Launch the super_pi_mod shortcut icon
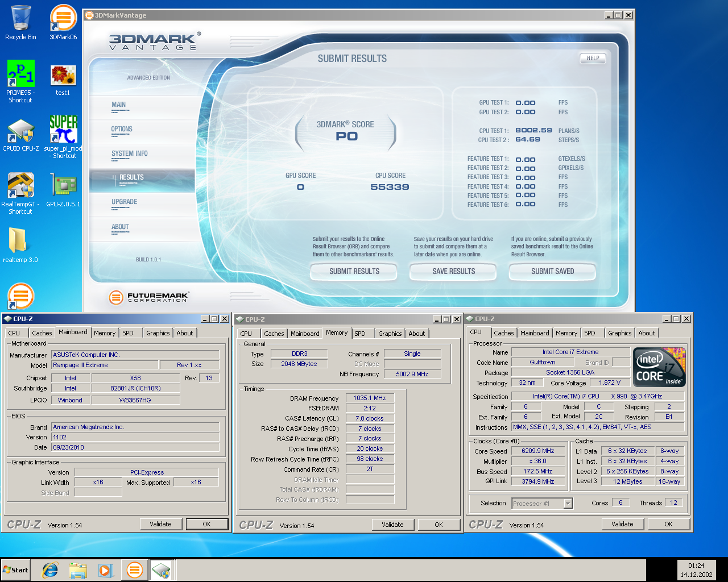 [63, 136]
